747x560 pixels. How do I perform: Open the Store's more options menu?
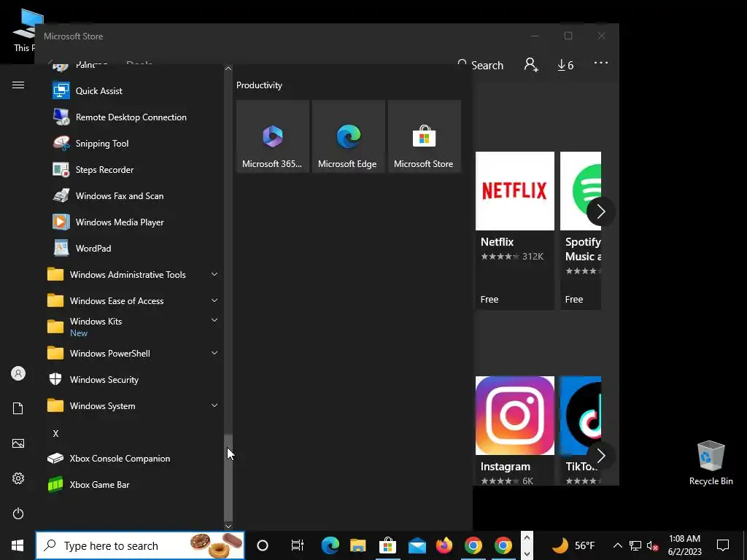pyautogui.click(x=601, y=63)
